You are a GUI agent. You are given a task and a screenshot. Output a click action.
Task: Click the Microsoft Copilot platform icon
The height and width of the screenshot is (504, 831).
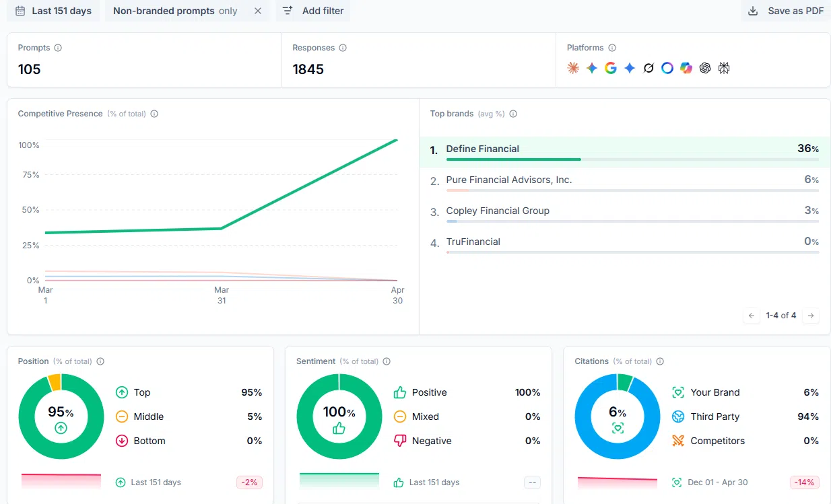pyautogui.click(x=686, y=68)
